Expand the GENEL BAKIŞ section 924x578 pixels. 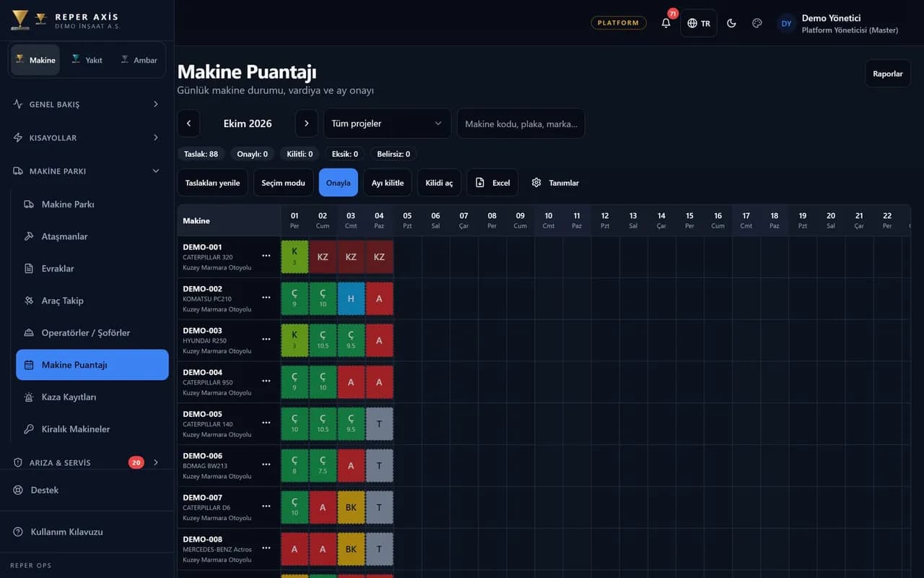[87, 104]
